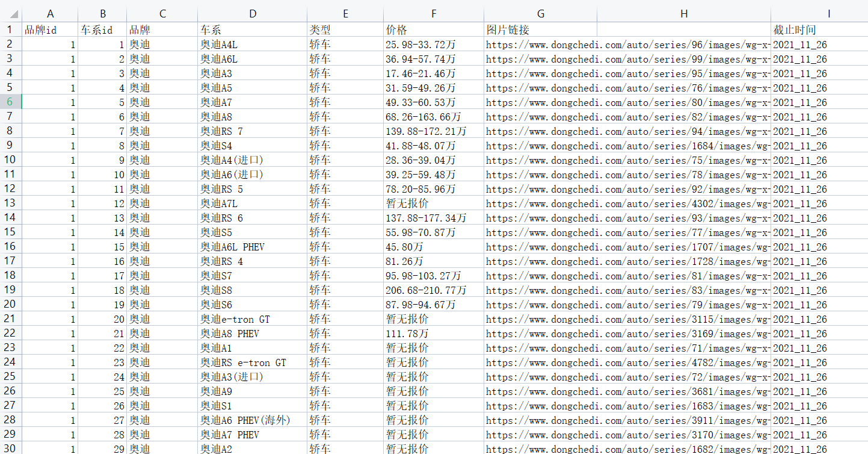868x454 pixels.
Task: Click image link containing series/3115
Action: pos(627,319)
